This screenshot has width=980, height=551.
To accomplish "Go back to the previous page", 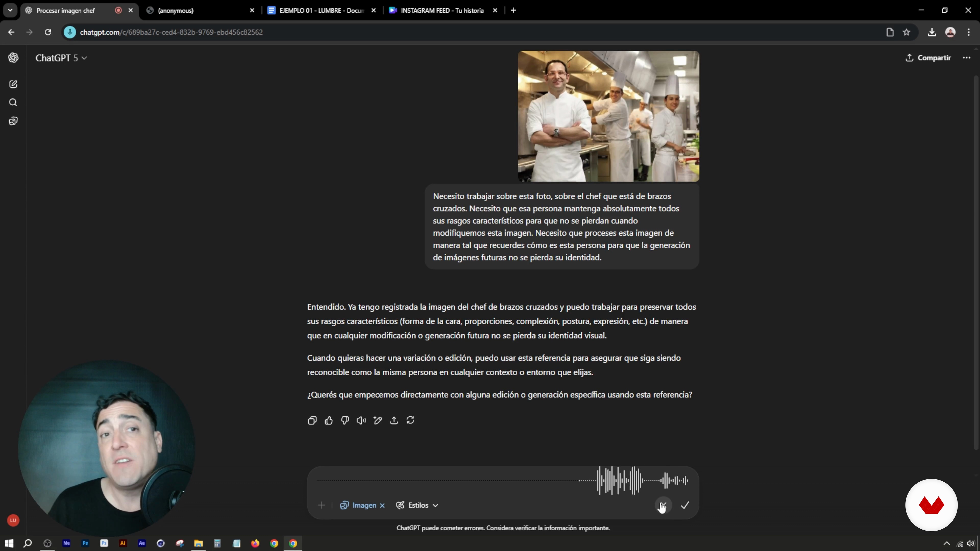I will point(11,32).
